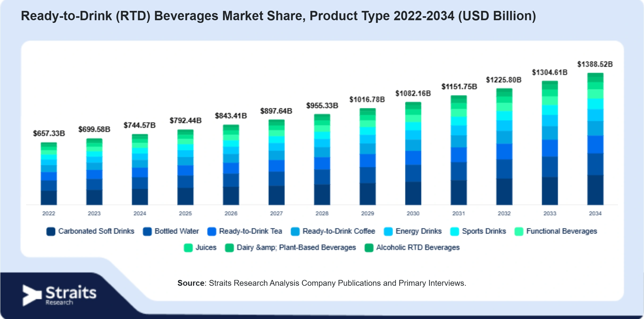Viewport: 644px width, 319px height.
Task: Click the $1388.52B value label
Action: click(x=595, y=64)
